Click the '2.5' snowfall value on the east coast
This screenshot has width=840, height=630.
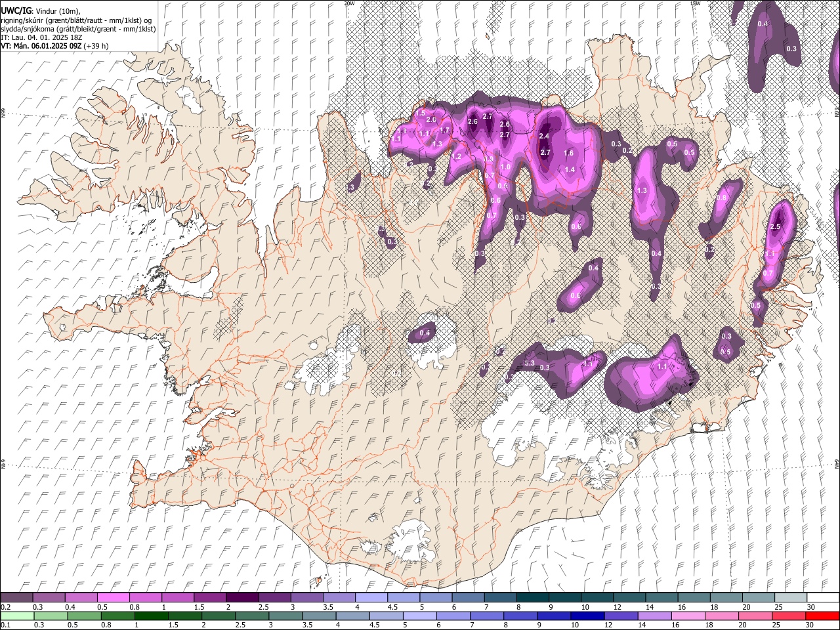coord(775,226)
